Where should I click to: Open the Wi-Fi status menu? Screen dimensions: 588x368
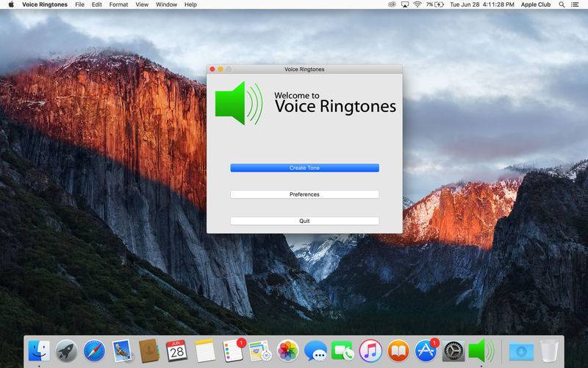417,4
